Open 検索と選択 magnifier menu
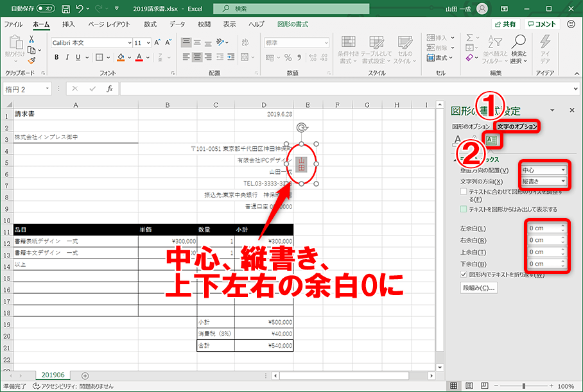 coord(518,49)
